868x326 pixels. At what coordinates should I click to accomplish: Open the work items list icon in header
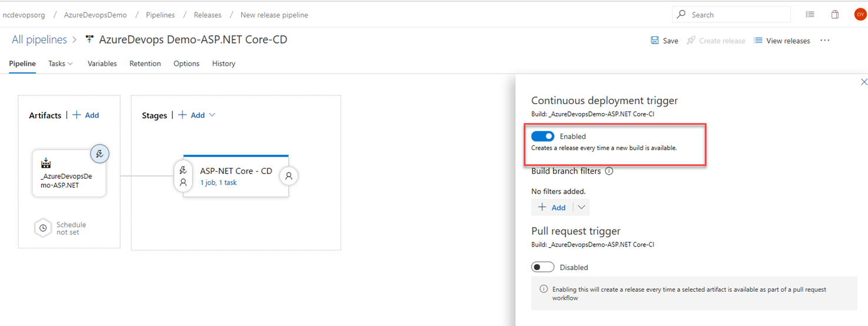[810, 15]
